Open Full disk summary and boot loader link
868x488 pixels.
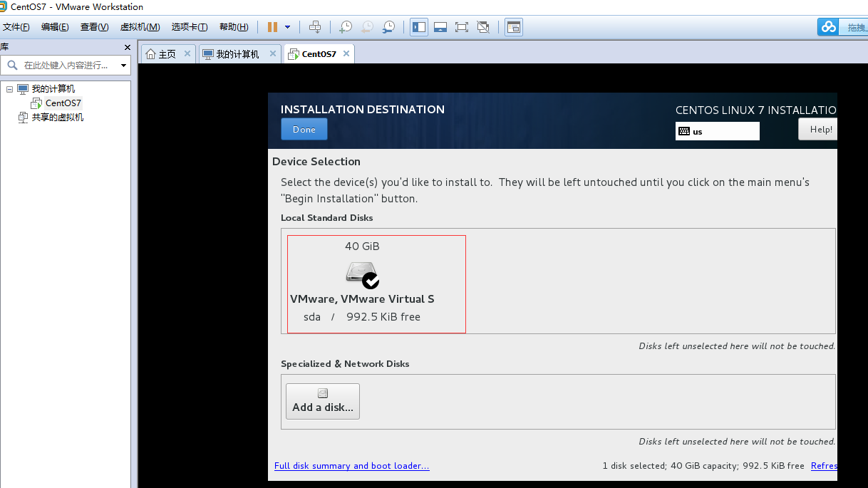point(351,466)
